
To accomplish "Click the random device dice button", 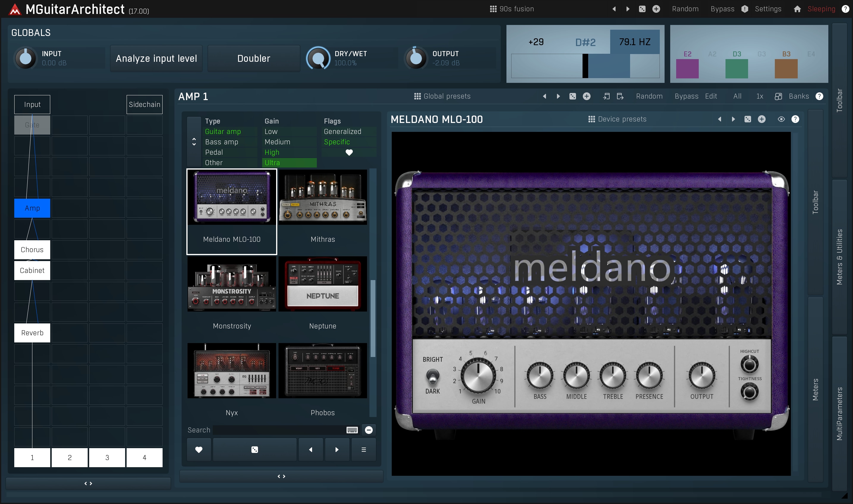I will [254, 450].
